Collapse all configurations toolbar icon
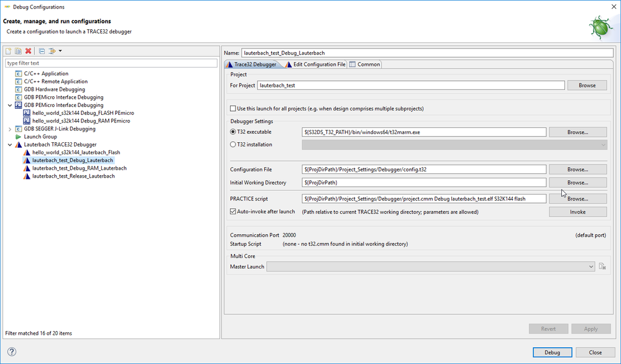 pos(42,51)
